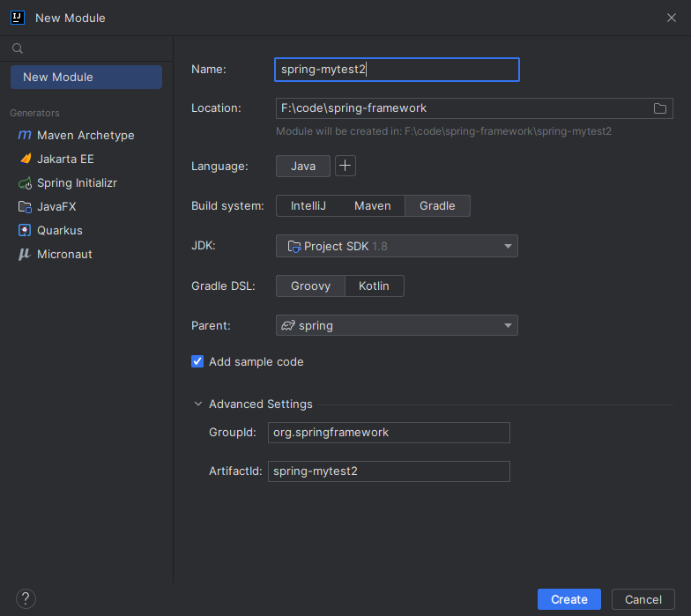691x616 pixels.
Task: Click the 'New Module' title bar text
Action: 71,18
